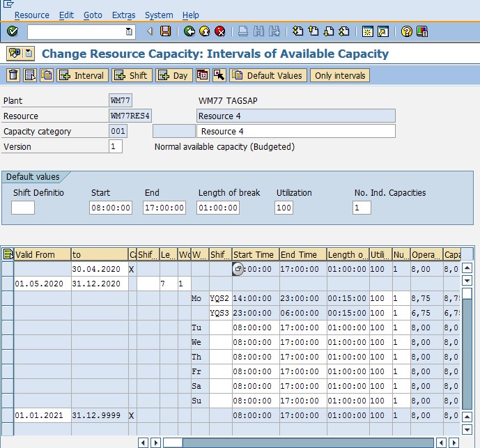The image size is (480, 448).
Task: Open the System menu
Action: click(159, 15)
